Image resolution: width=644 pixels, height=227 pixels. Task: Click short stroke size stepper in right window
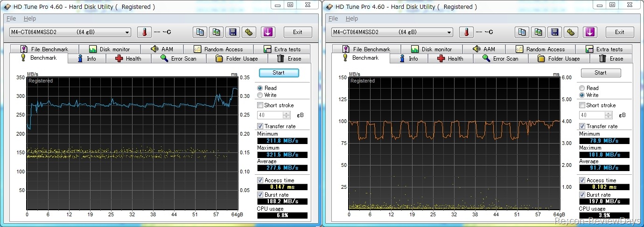[609, 115]
